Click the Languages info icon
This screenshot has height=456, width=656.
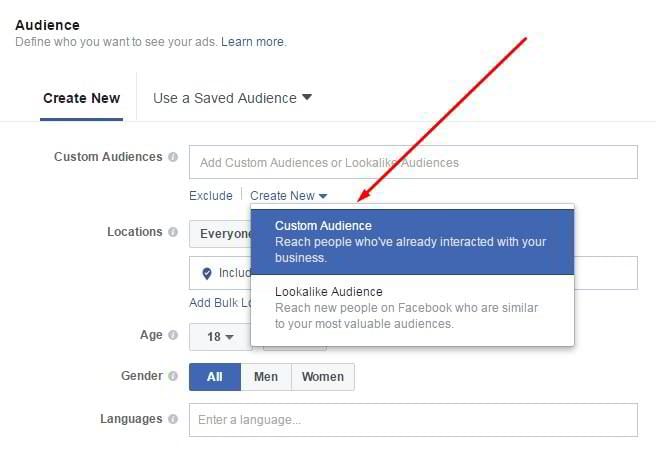(x=173, y=420)
